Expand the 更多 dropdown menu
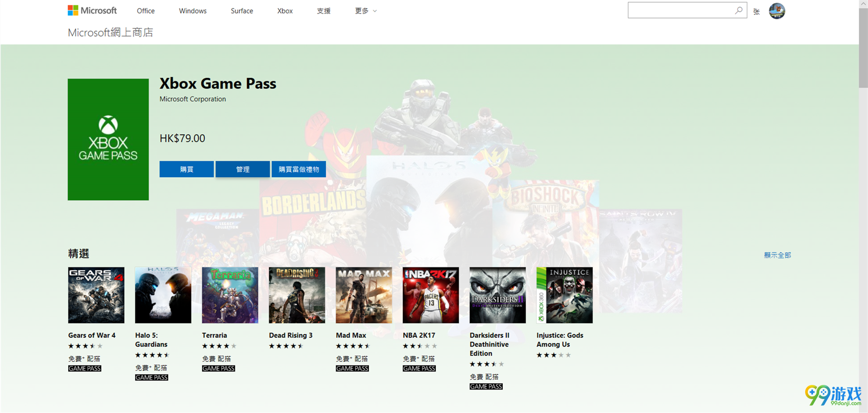Screen dimensions: 868x413 pos(366,11)
